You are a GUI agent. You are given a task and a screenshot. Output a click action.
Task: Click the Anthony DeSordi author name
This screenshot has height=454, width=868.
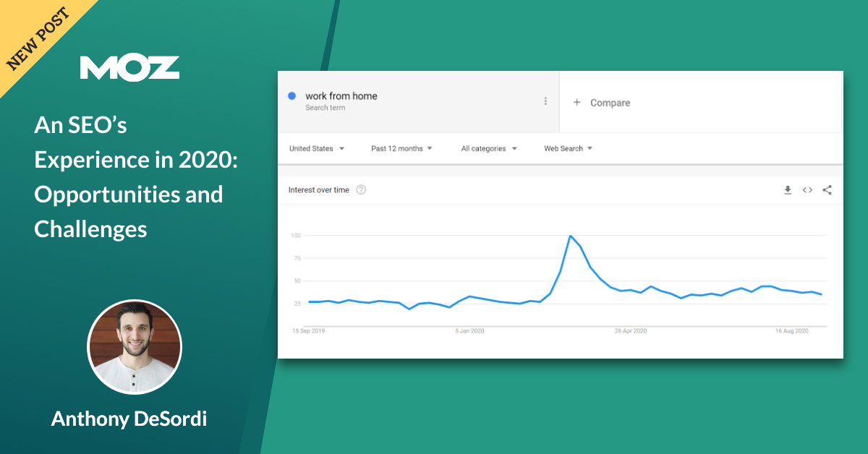pyautogui.click(x=129, y=419)
